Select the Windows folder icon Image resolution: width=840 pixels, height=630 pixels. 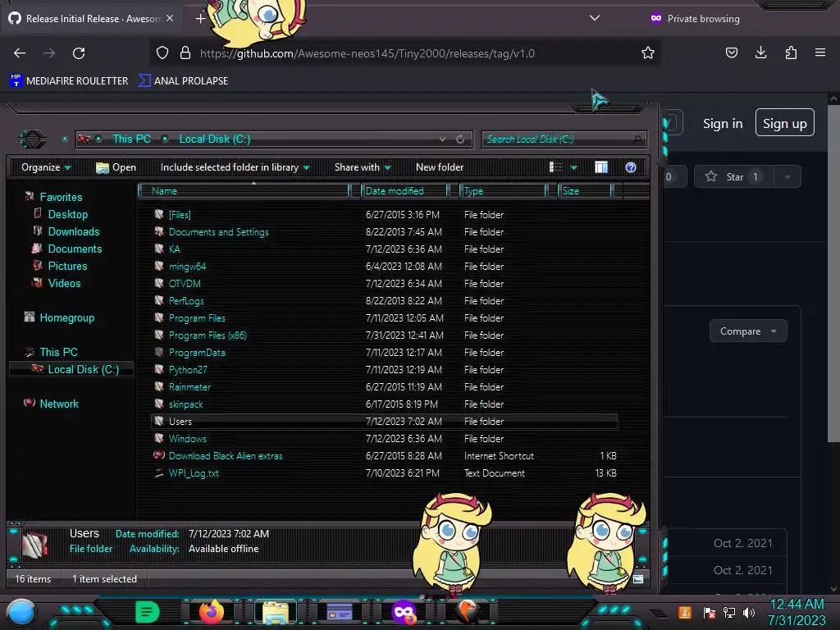pyautogui.click(x=159, y=438)
